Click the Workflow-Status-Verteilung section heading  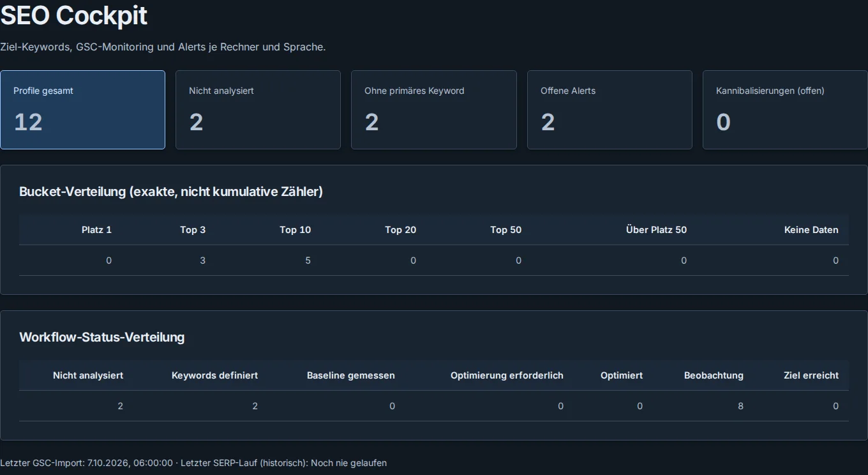point(102,337)
